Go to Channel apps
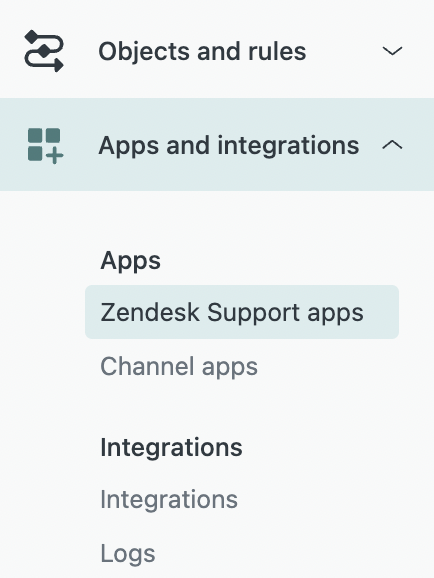This screenshot has width=434, height=578. 179,367
